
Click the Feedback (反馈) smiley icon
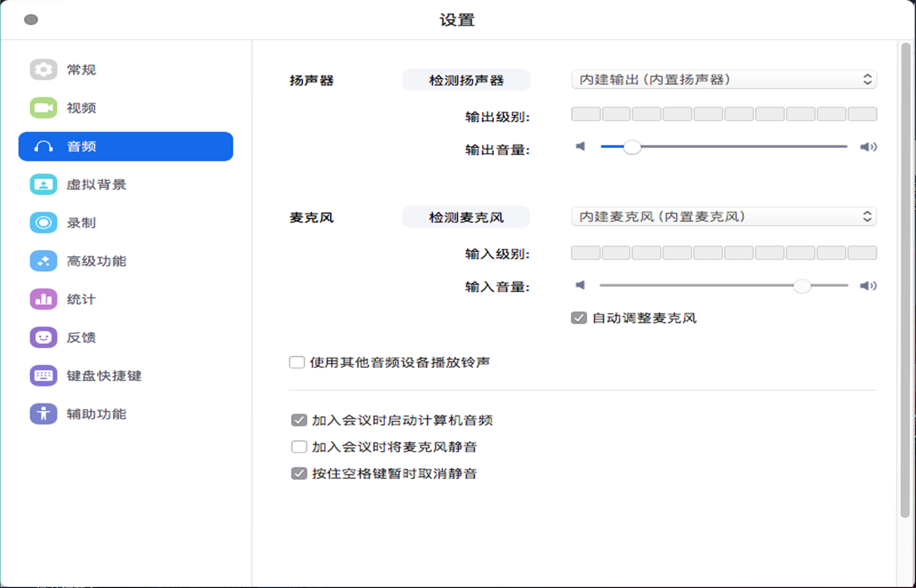tap(43, 337)
